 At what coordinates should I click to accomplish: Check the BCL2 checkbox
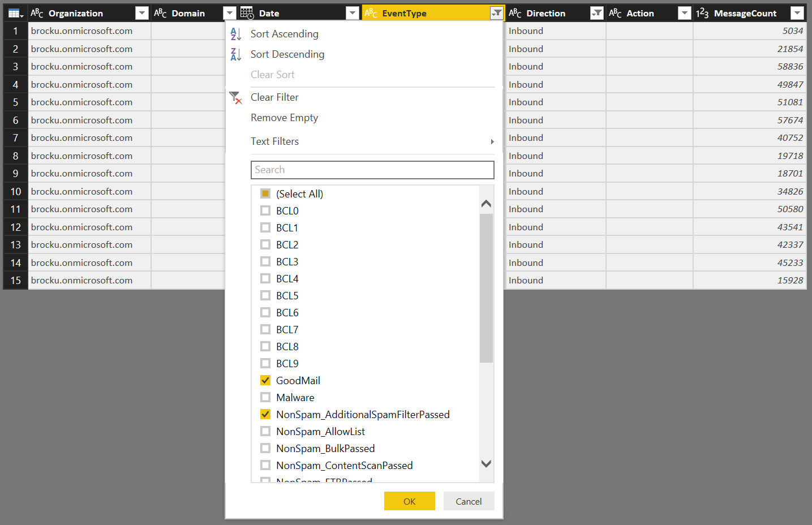click(x=265, y=244)
